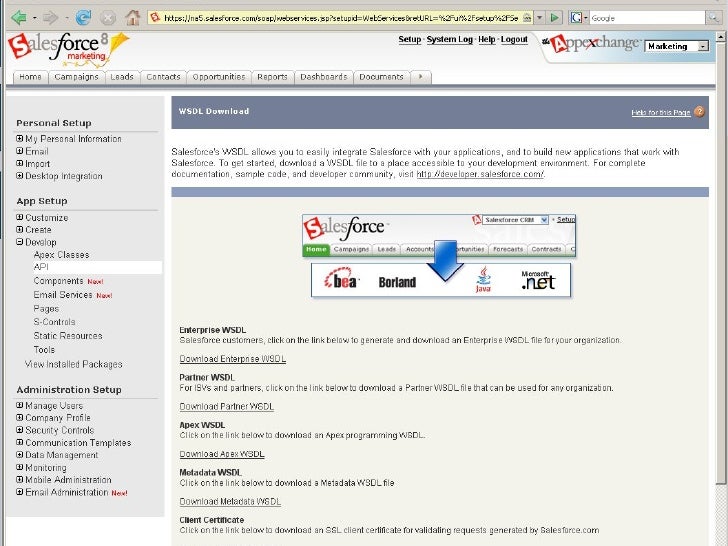Click the browser Back arrow icon
This screenshot has width=728, height=546.
point(19,18)
